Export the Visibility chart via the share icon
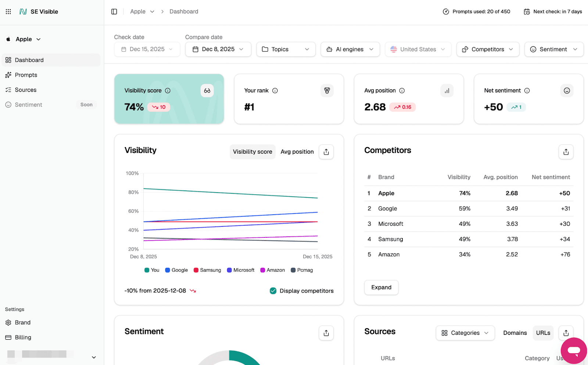The image size is (588, 365). pyautogui.click(x=326, y=151)
